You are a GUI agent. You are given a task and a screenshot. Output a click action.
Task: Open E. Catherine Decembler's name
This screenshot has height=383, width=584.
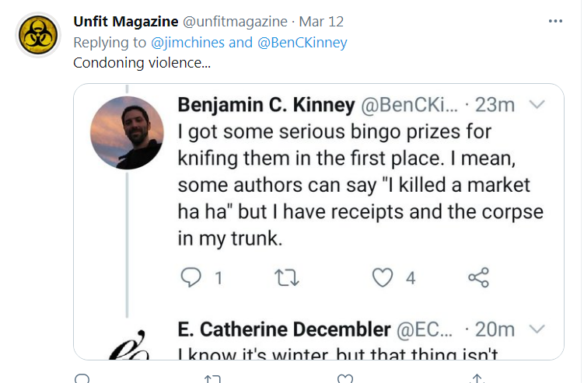(x=284, y=329)
